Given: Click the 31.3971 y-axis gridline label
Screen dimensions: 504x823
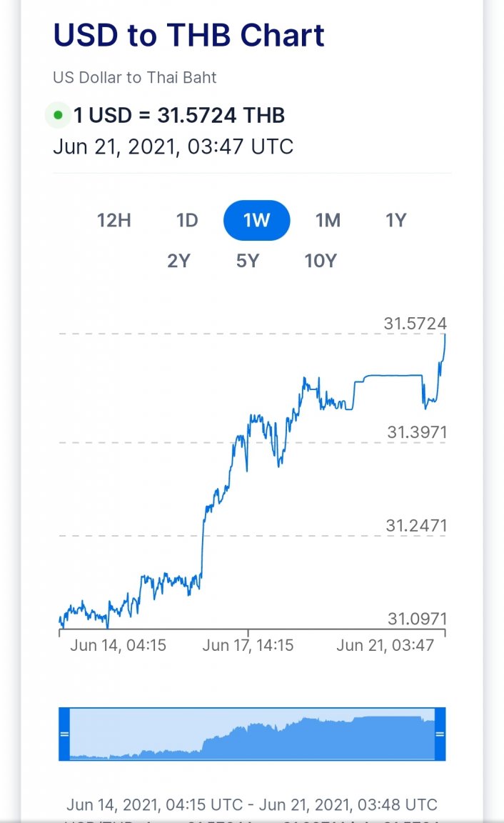Looking at the screenshot, I should [417, 432].
